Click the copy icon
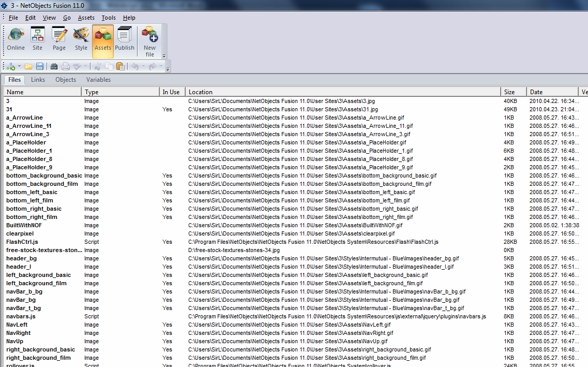The width and height of the screenshot is (588, 367). (x=109, y=67)
